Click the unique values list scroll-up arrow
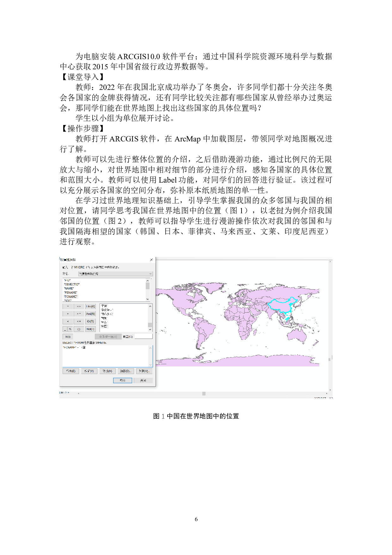 coord(150,306)
